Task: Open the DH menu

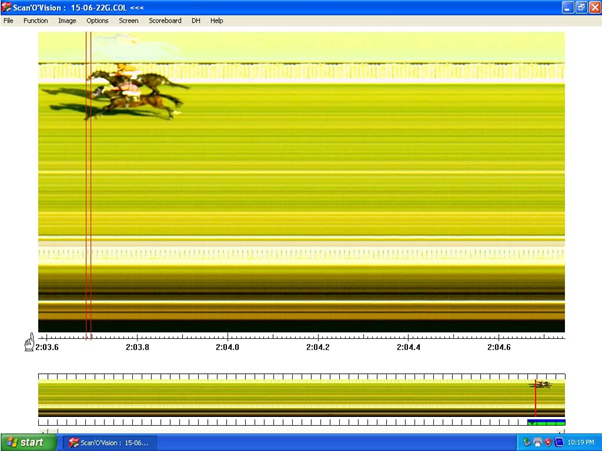Action: pos(196,20)
